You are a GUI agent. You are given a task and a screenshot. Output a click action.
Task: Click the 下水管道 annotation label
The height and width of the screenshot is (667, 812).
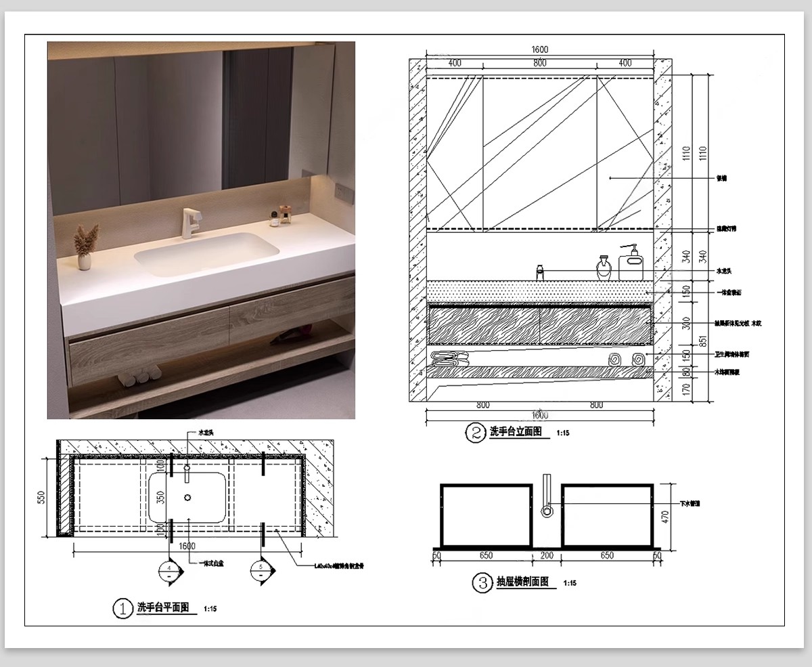(x=689, y=504)
